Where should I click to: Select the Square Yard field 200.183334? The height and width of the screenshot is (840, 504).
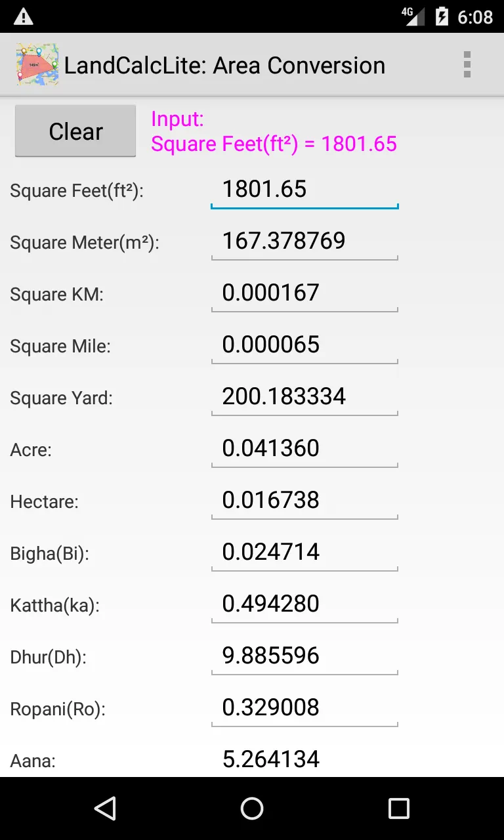pyautogui.click(x=304, y=398)
